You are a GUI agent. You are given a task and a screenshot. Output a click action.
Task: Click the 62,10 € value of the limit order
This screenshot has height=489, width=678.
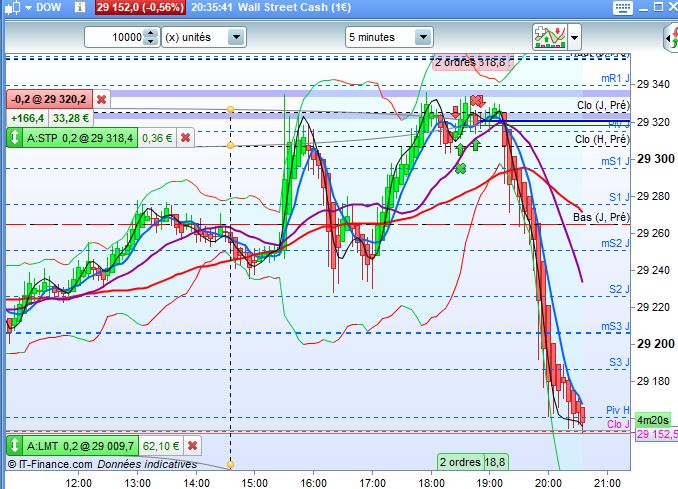(161, 445)
